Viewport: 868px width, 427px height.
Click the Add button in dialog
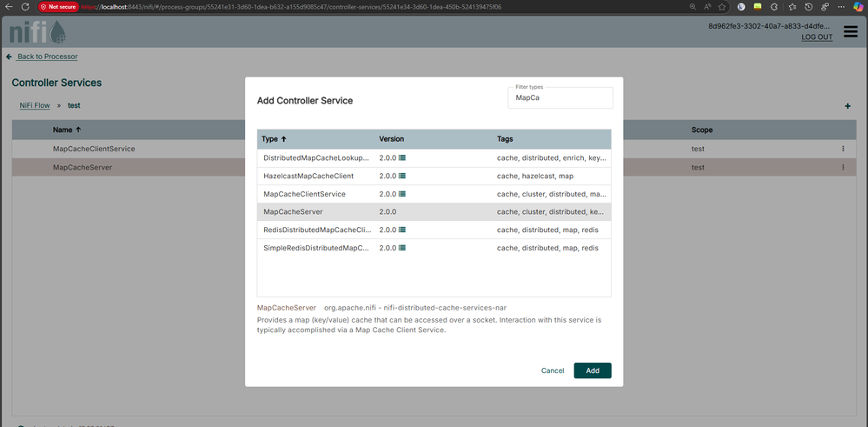coord(593,370)
